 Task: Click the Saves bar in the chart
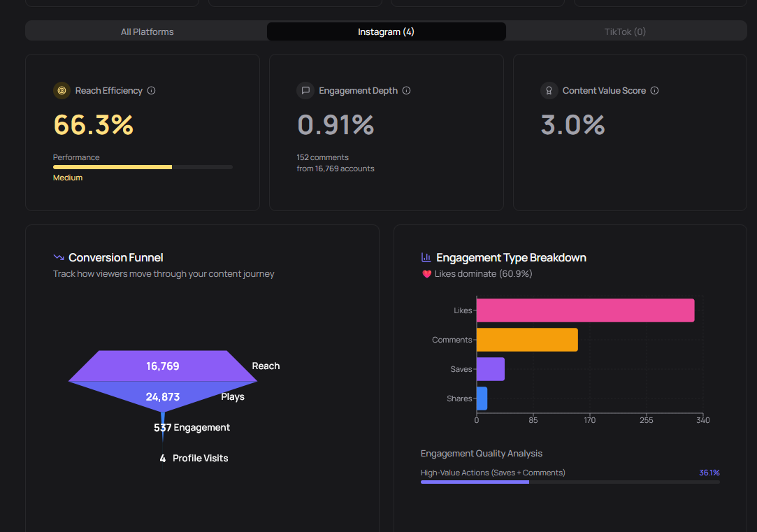490,368
